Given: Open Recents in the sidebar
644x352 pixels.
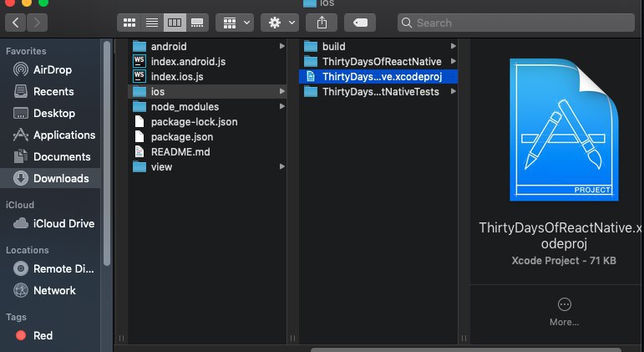Looking at the screenshot, I should tap(50, 91).
